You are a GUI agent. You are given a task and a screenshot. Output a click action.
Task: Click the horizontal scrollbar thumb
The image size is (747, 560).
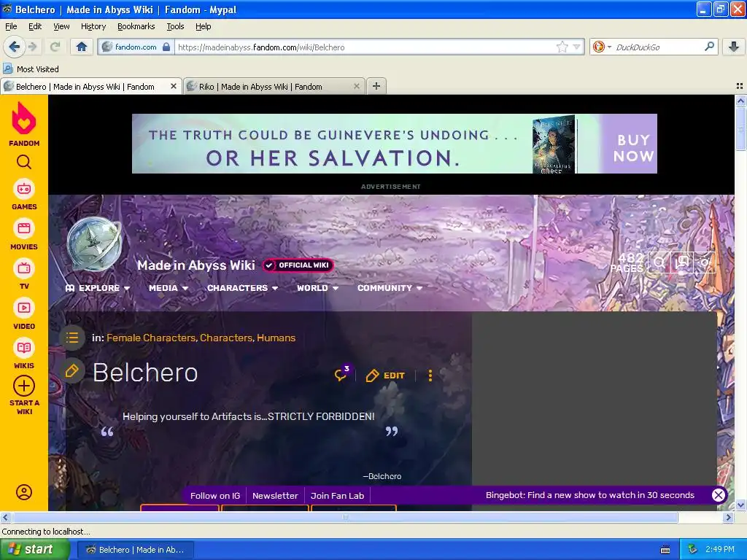point(345,517)
